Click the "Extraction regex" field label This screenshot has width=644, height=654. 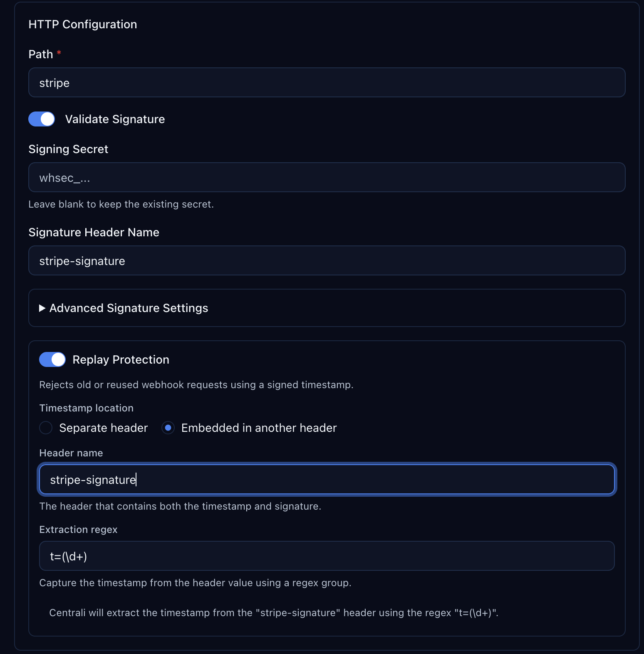pyautogui.click(x=78, y=530)
